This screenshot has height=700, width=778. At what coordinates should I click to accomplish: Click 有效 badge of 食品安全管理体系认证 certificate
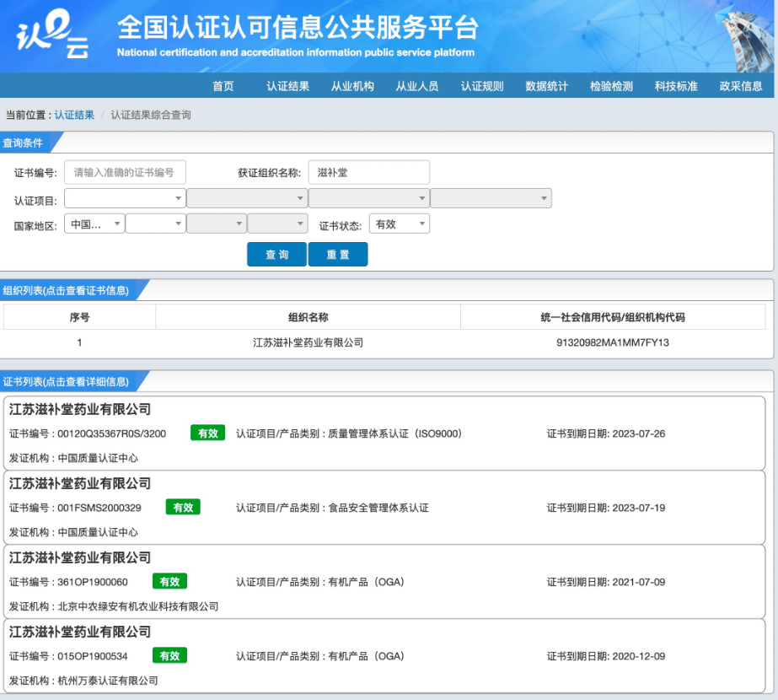click(183, 507)
